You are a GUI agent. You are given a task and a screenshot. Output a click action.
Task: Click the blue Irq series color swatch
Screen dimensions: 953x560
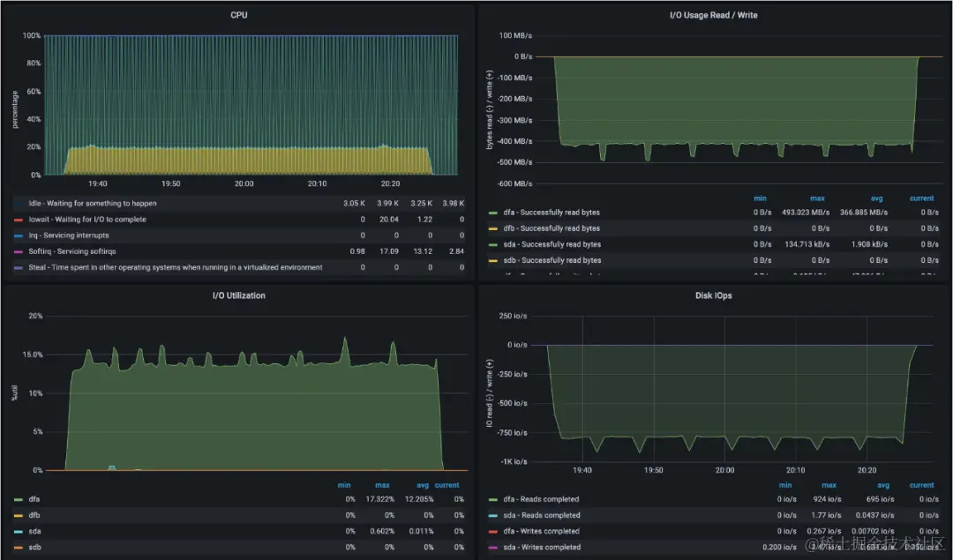tap(19, 235)
